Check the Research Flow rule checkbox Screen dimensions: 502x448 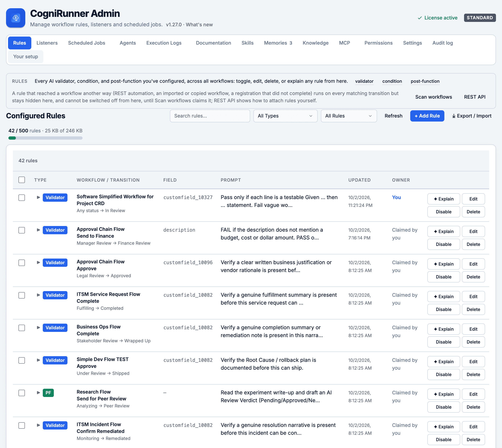[x=22, y=393]
